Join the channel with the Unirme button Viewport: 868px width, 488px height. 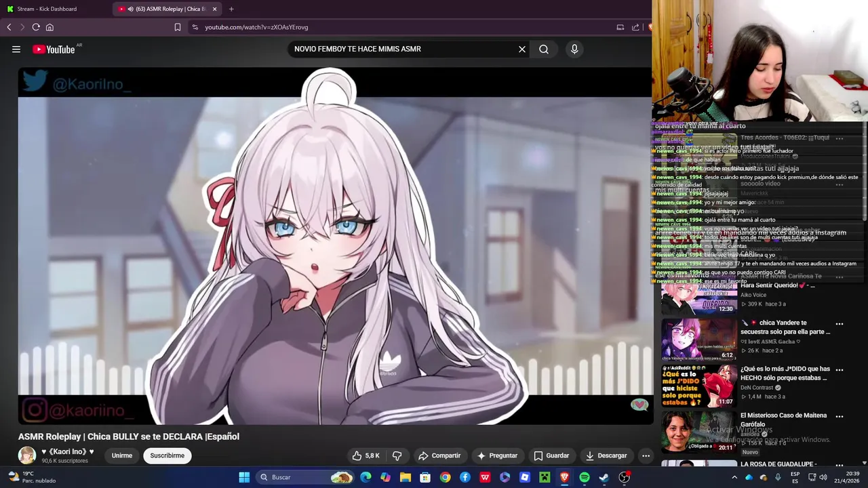click(x=122, y=455)
